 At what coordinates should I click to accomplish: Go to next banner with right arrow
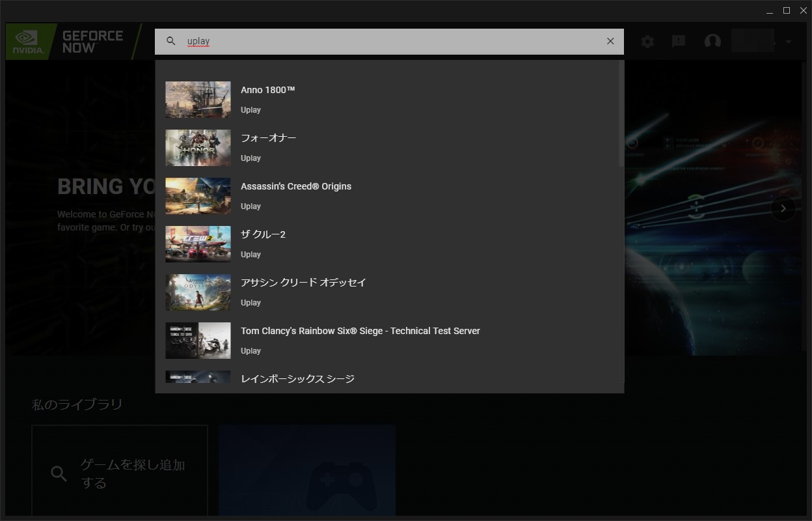(783, 208)
